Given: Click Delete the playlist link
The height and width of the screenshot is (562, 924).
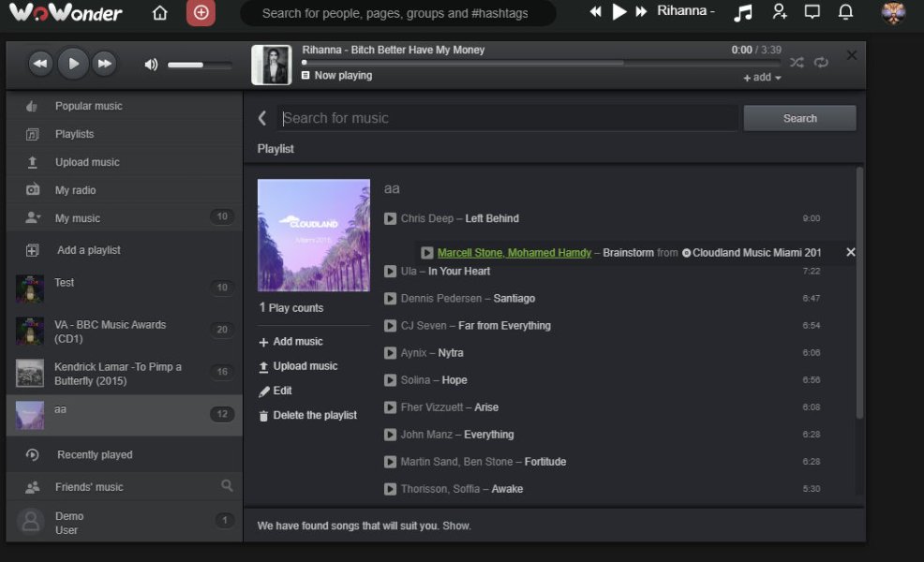Looking at the screenshot, I should tap(314, 415).
